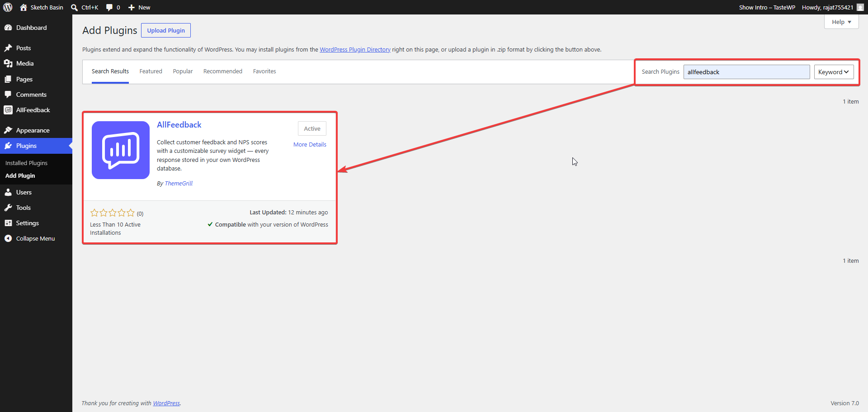Click the Pages icon in sidebar
The height and width of the screenshot is (412, 868).
click(x=8, y=79)
